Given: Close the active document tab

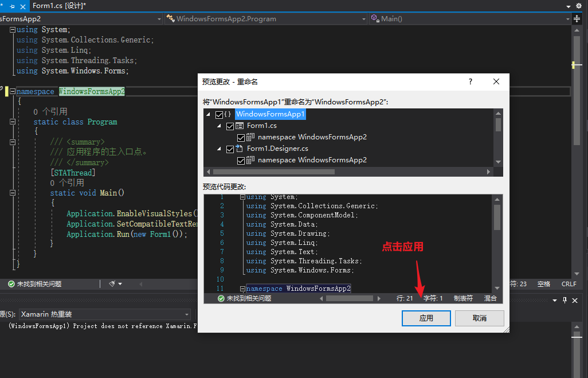Looking at the screenshot, I should click(23, 6).
